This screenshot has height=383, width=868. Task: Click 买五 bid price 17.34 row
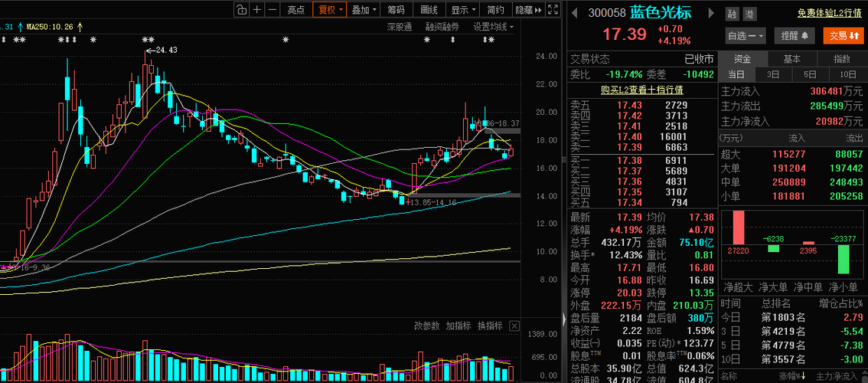click(641, 202)
